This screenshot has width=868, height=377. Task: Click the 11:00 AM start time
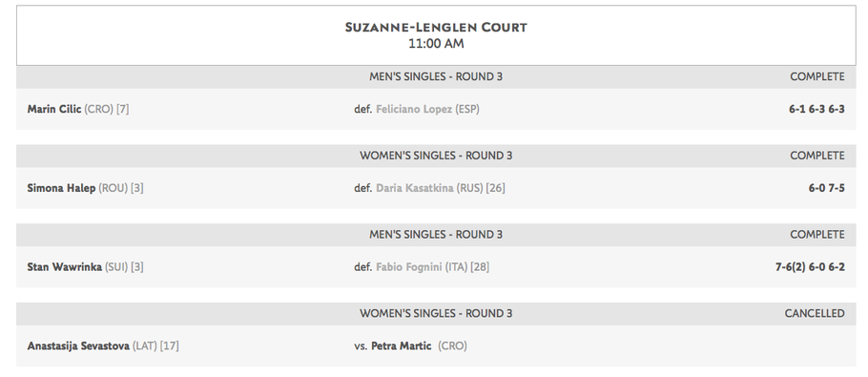[x=436, y=44]
